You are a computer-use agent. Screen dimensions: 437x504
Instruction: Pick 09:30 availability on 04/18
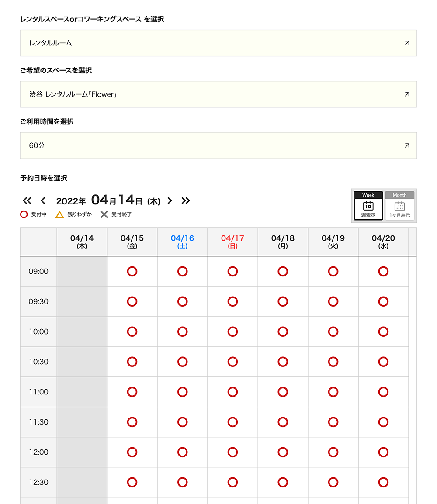[x=283, y=302]
